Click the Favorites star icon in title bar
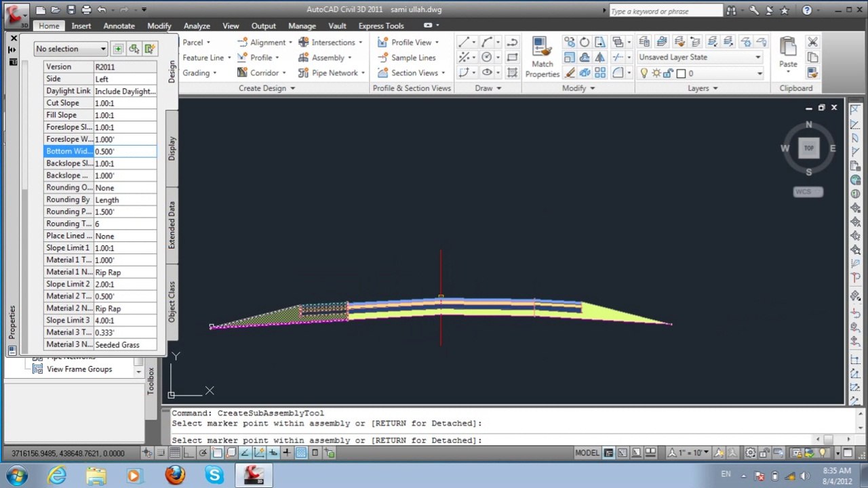The height and width of the screenshot is (488, 868). point(785,10)
